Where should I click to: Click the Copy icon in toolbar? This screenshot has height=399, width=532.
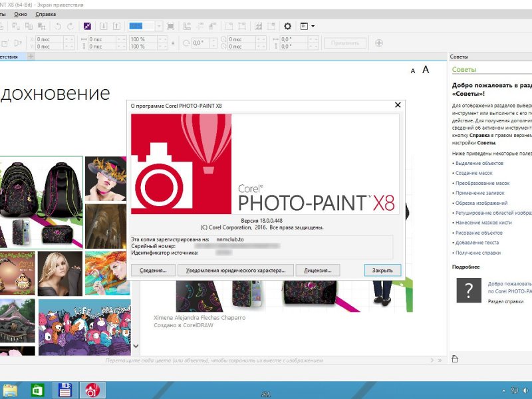[29, 26]
